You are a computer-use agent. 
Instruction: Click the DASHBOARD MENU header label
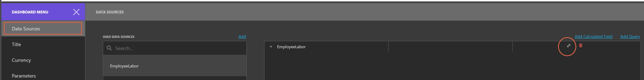coord(30,12)
